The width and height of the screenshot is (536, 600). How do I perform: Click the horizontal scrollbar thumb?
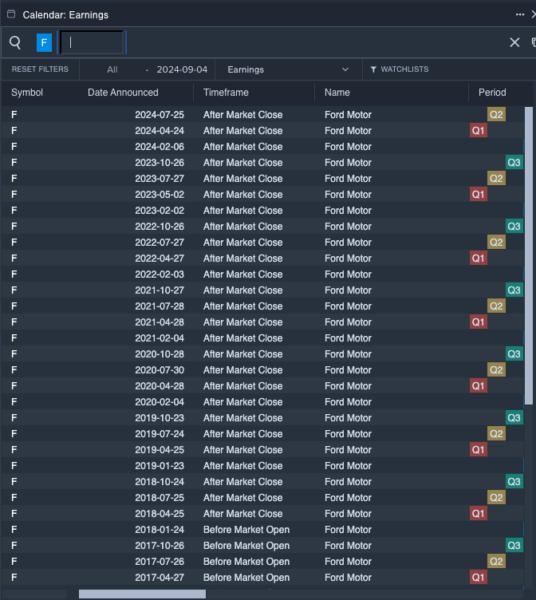click(142, 594)
